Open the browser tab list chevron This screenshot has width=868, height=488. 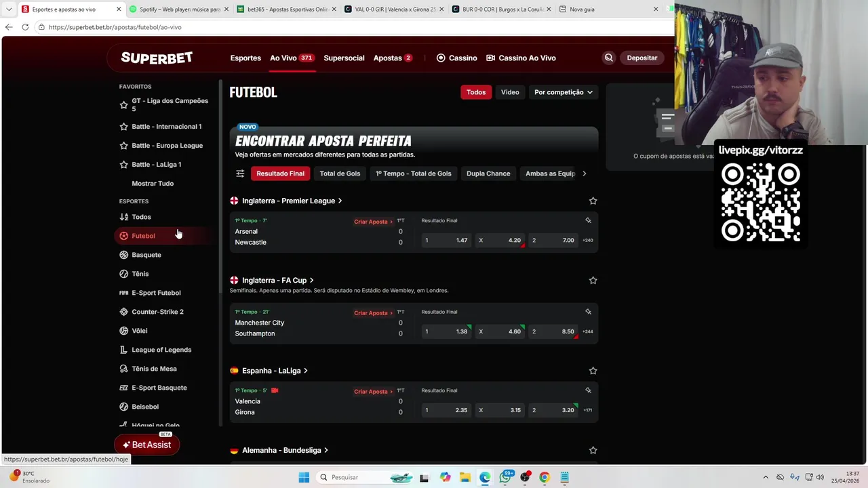[8, 9]
